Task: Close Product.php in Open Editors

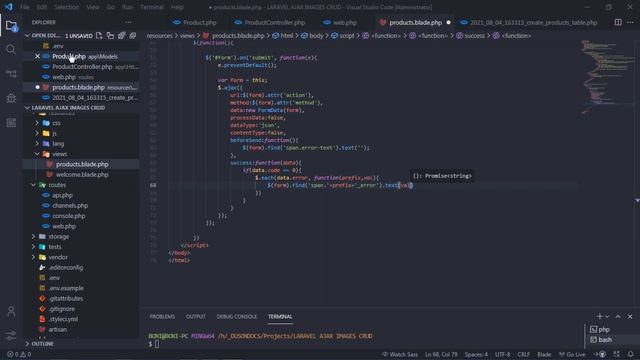Action: tap(38, 56)
